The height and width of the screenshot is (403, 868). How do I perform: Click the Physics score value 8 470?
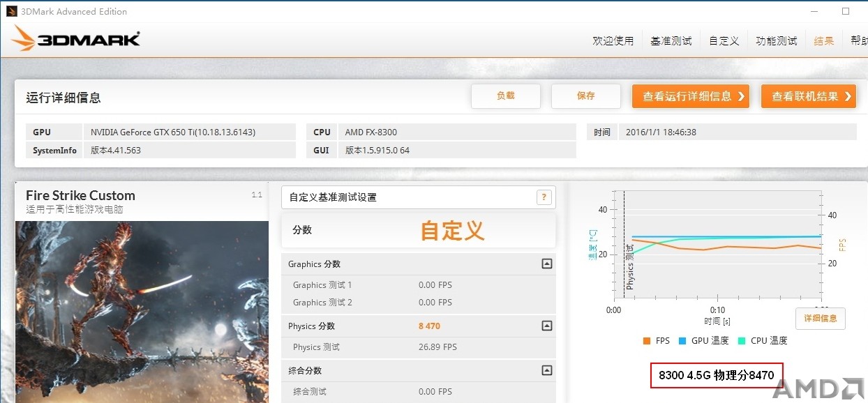point(430,326)
